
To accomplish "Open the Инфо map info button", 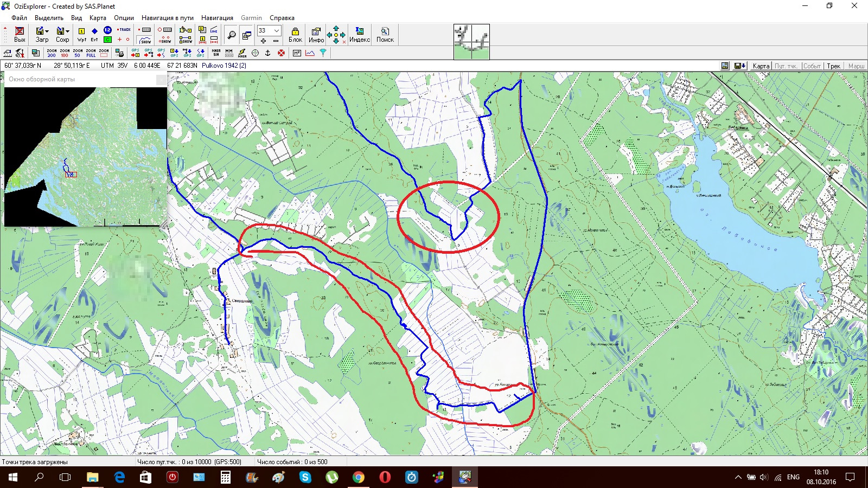I will click(316, 35).
